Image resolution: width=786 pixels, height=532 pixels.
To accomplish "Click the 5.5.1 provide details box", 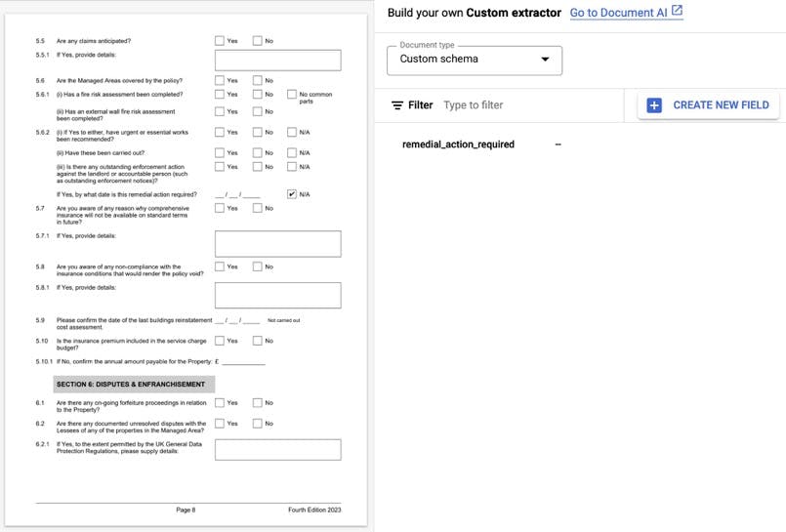I will point(278,61).
